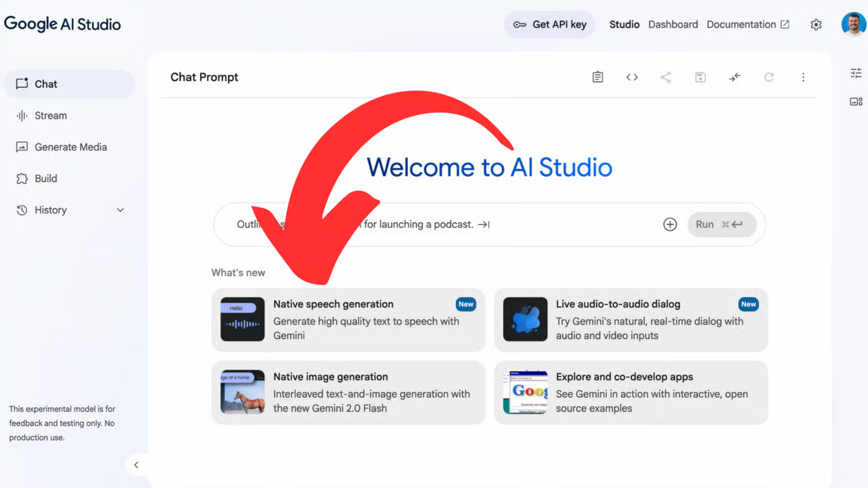Click the Google page apps thumbnail
The height and width of the screenshot is (488, 868).
(525, 392)
